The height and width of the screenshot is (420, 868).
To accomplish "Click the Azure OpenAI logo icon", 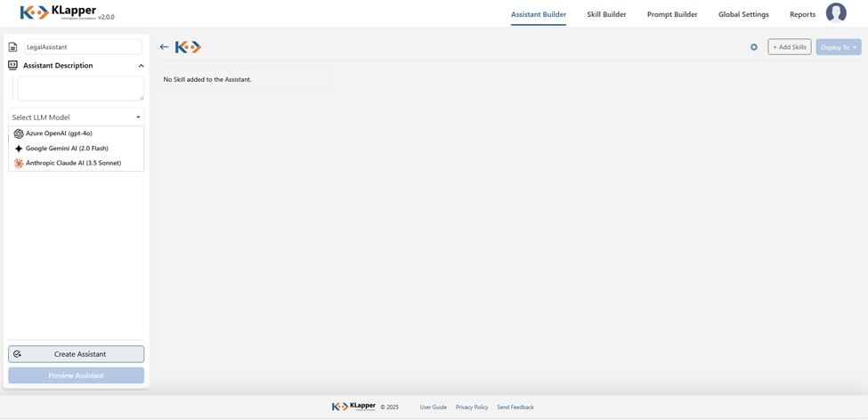I will click(x=19, y=133).
